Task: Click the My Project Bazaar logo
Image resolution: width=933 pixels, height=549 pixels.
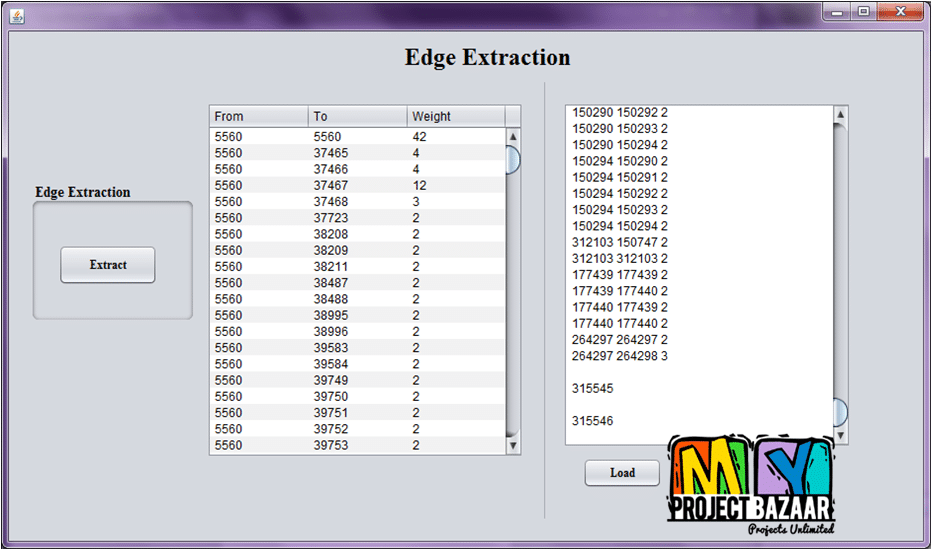Action: (751, 486)
